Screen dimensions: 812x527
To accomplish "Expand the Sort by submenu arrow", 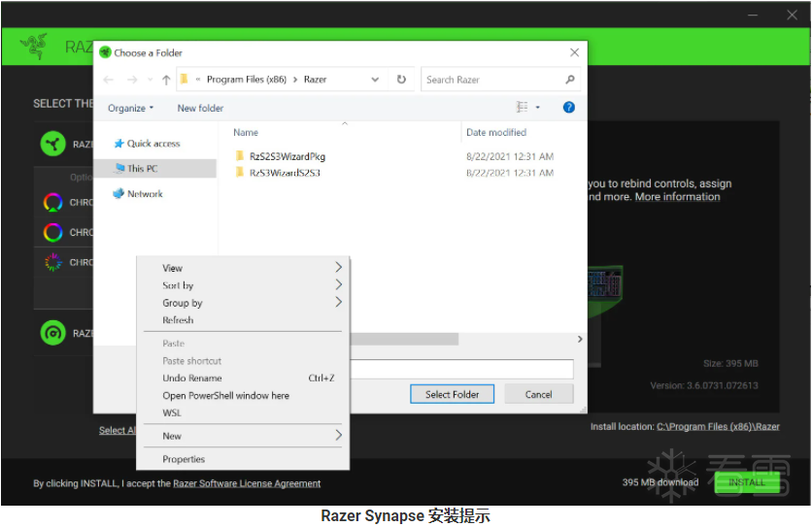I will tap(338, 284).
